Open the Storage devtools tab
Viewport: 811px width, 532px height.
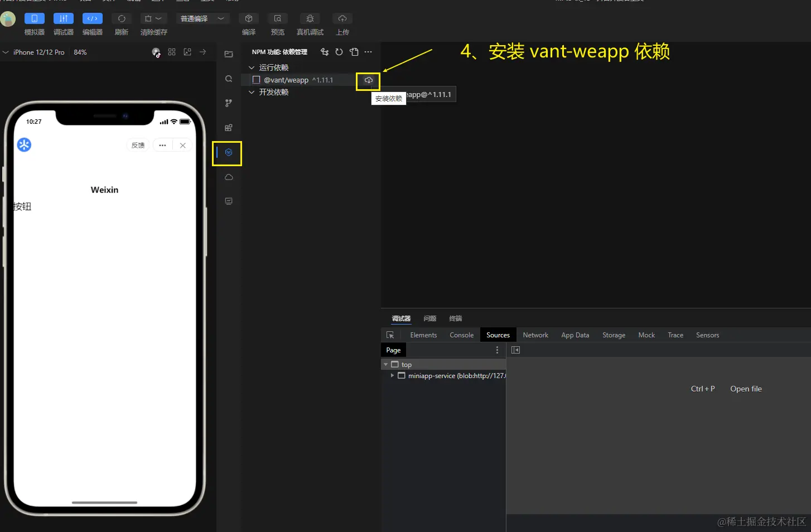[x=614, y=335]
